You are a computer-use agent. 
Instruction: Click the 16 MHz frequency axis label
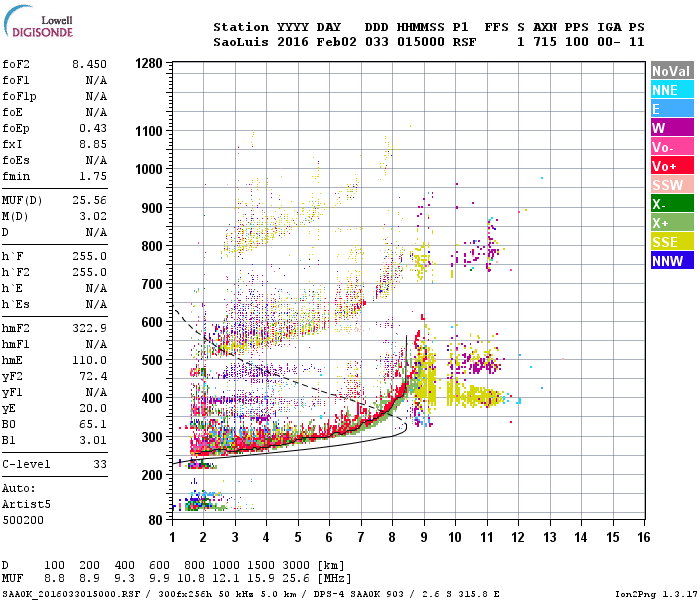pos(644,537)
